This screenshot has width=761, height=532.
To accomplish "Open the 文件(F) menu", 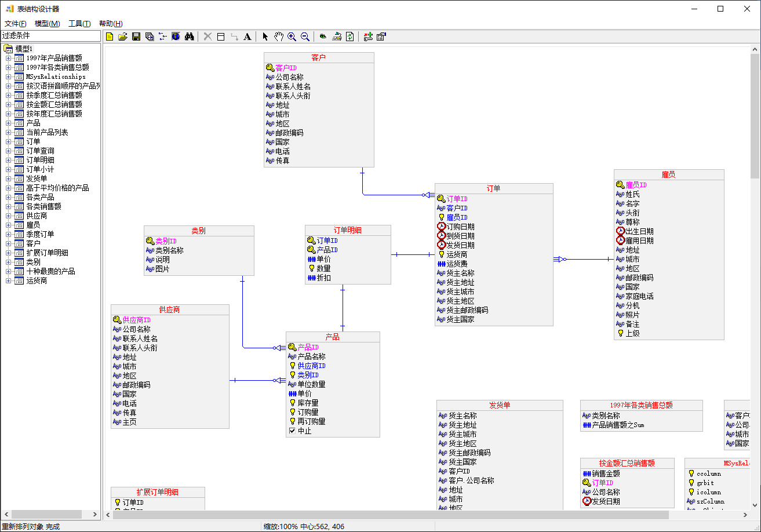I will 16,24.
